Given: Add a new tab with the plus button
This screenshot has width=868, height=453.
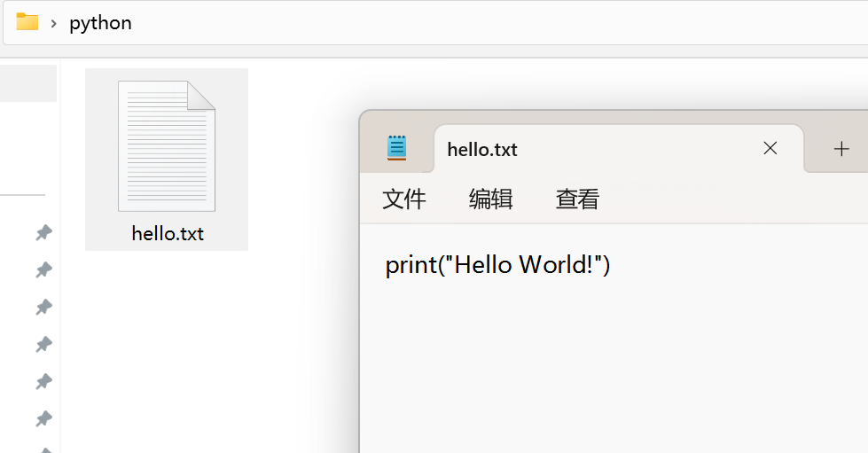Looking at the screenshot, I should pyautogui.click(x=841, y=148).
